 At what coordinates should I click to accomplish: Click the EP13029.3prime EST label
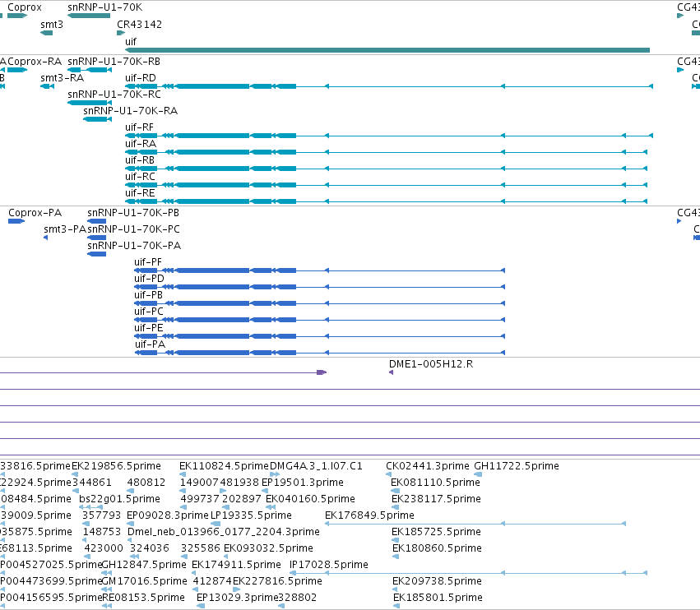pos(238,598)
